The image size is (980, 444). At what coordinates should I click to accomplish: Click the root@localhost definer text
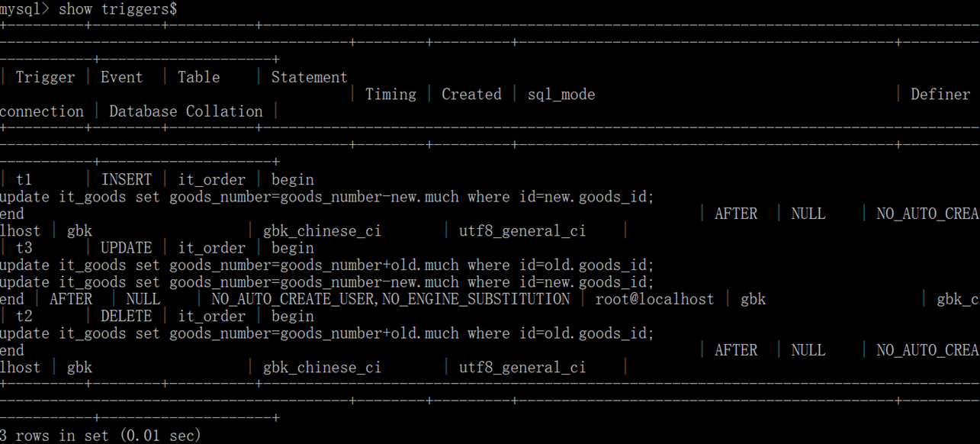(x=654, y=299)
